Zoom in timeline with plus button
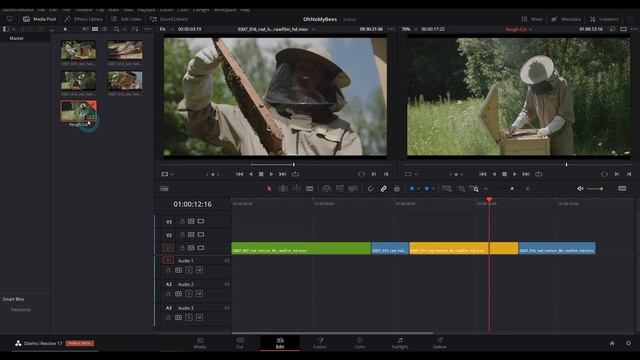Image resolution: width=640 pixels, height=360 pixels. coord(527,189)
